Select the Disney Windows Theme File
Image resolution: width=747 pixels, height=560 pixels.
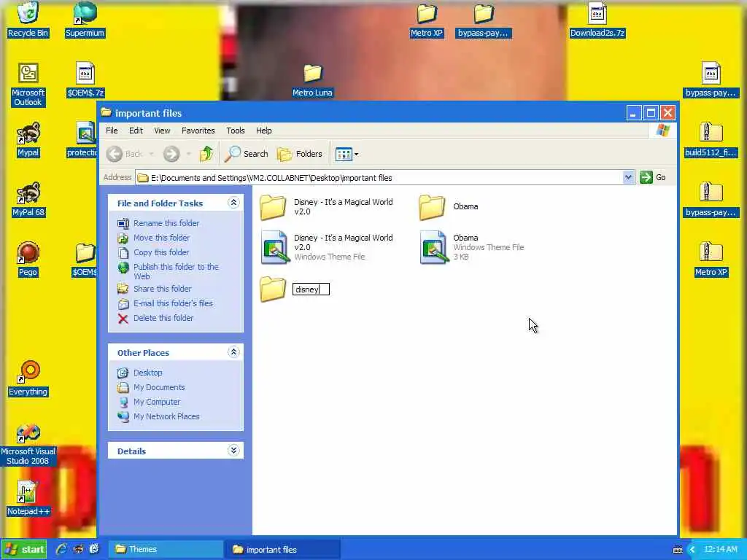point(274,247)
